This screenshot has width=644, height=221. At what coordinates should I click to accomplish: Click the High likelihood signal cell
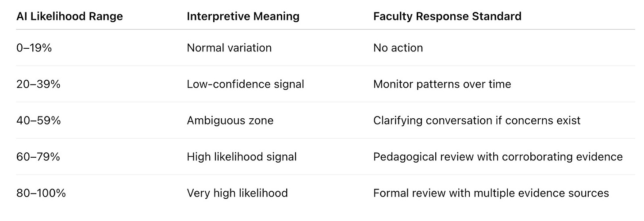242,157
